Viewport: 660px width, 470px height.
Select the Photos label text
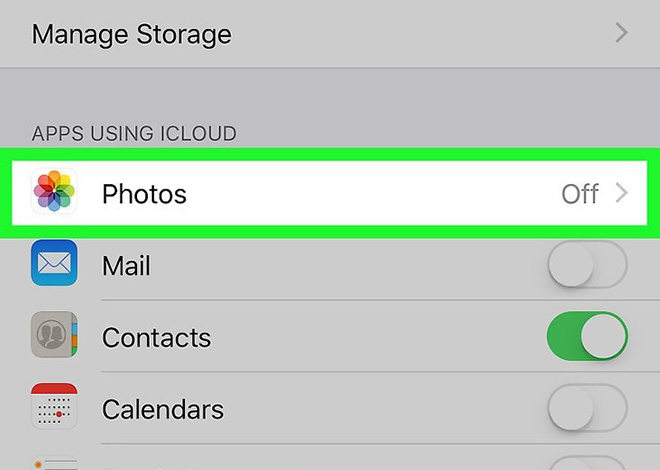click(x=144, y=194)
